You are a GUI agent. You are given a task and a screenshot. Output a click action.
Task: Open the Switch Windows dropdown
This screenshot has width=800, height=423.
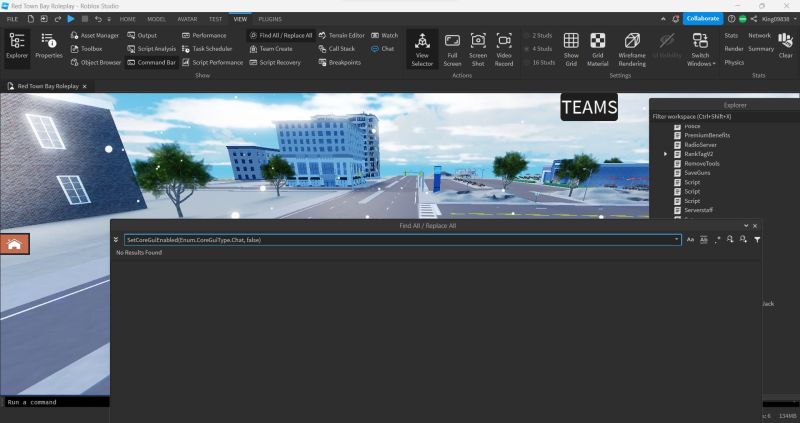pos(701,49)
